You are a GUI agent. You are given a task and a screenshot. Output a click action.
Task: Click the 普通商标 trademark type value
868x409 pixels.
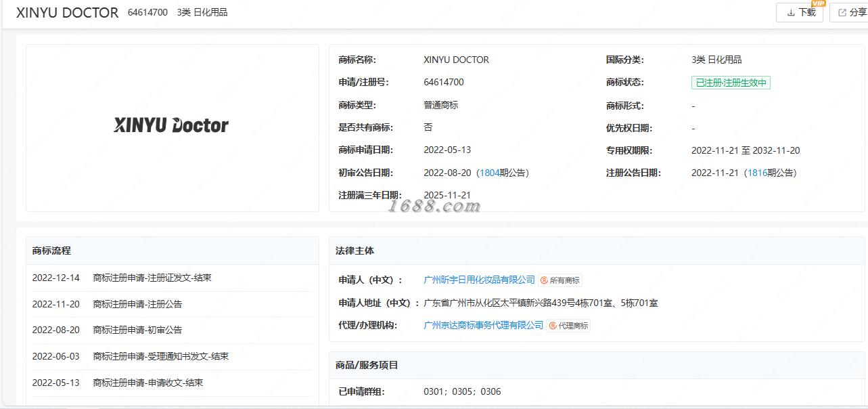pyautogui.click(x=441, y=105)
